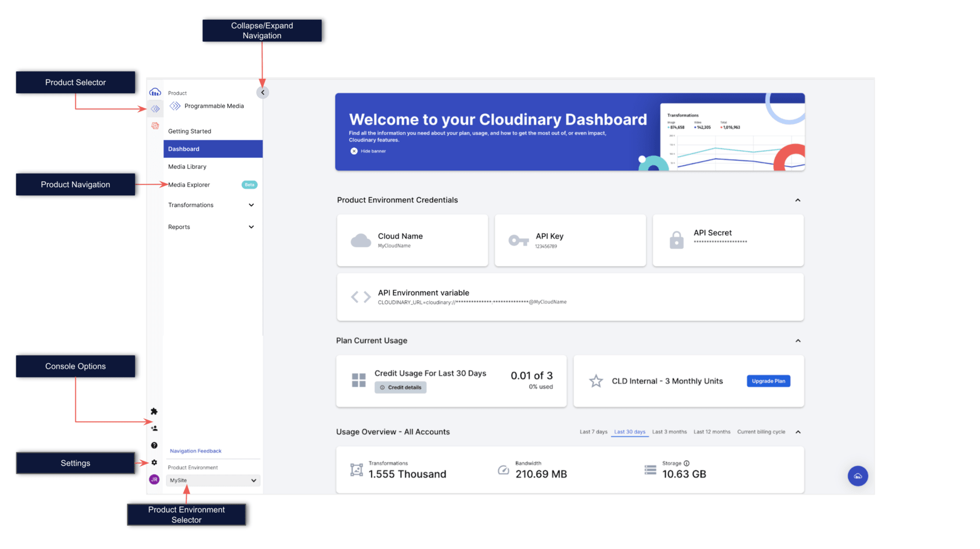Open the MySite product environment dropdown
This screenshot has width=980, height=549.
(212, 480)
